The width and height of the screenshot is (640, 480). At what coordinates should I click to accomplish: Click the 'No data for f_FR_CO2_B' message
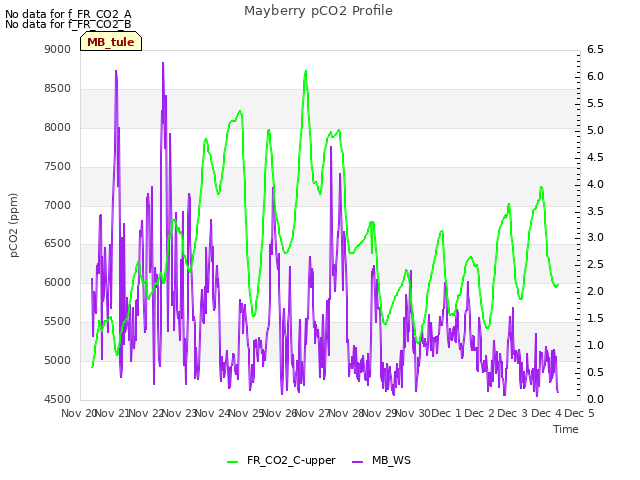tap(68, 24)
